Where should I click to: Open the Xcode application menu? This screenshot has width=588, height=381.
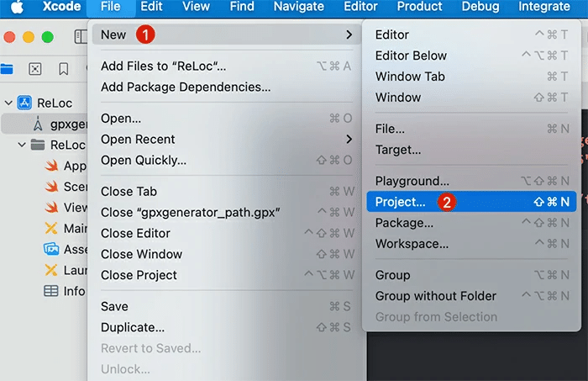click(x=60, y=7)
